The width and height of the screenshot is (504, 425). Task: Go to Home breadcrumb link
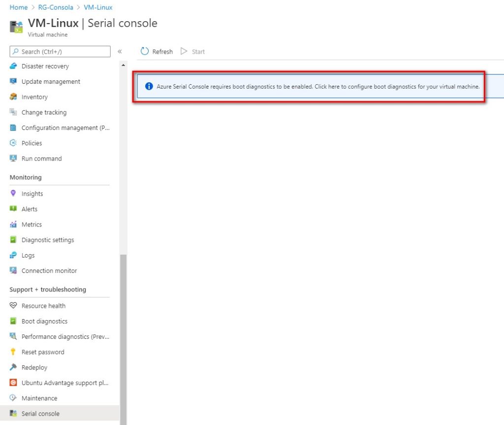(19, 7)
